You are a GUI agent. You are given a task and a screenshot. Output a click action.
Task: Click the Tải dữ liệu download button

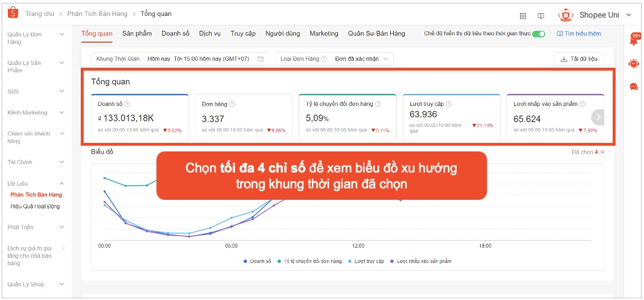tap(579, 59)
